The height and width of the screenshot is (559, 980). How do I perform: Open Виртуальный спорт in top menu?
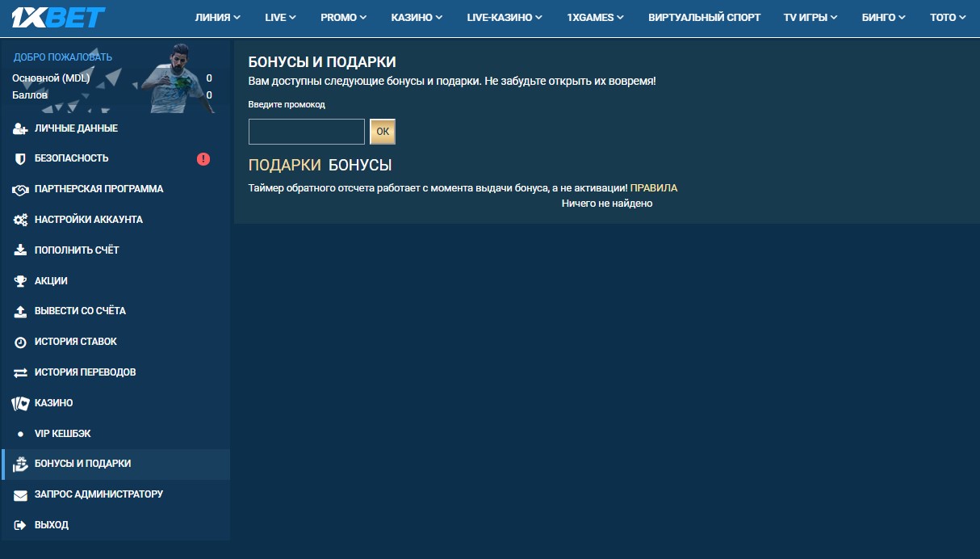coord(704,17)
